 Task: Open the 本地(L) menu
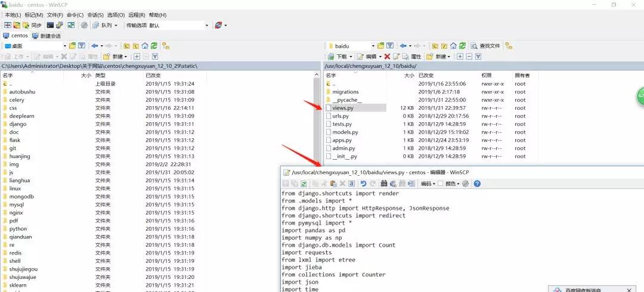[x=13, y=15]
